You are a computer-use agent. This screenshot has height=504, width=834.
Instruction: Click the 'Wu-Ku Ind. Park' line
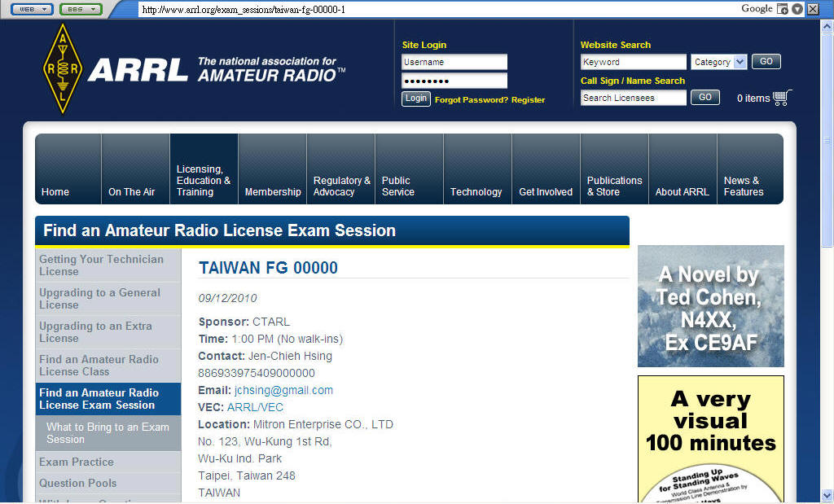point(240,458)
